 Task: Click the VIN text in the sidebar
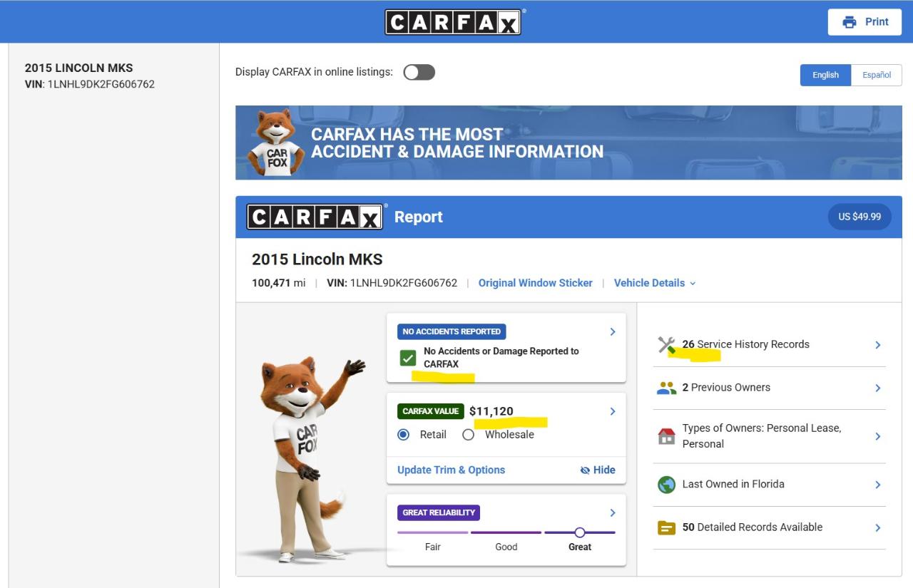point(90,84)
